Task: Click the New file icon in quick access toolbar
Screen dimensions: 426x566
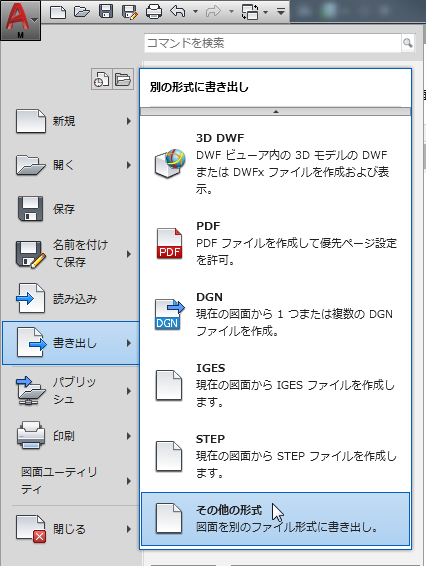Action: click(x=58, y=12)
